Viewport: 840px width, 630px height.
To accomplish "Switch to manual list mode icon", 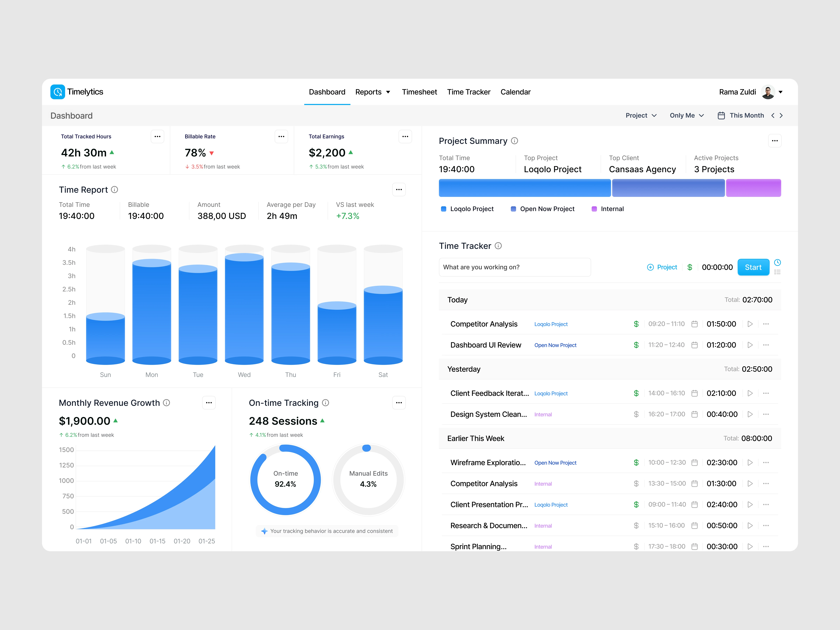I will [777, 272].
